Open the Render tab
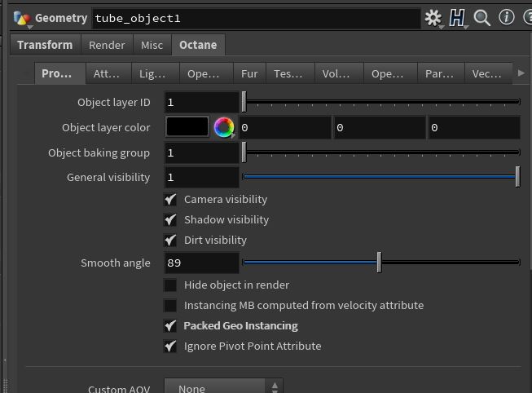The image size is (532, 393). [x=107, y=45]
